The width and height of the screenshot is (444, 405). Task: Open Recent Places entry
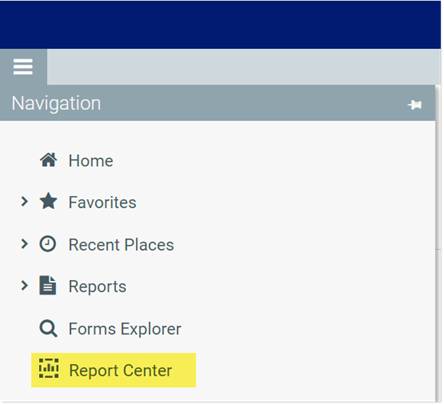(x=121, y=245)
